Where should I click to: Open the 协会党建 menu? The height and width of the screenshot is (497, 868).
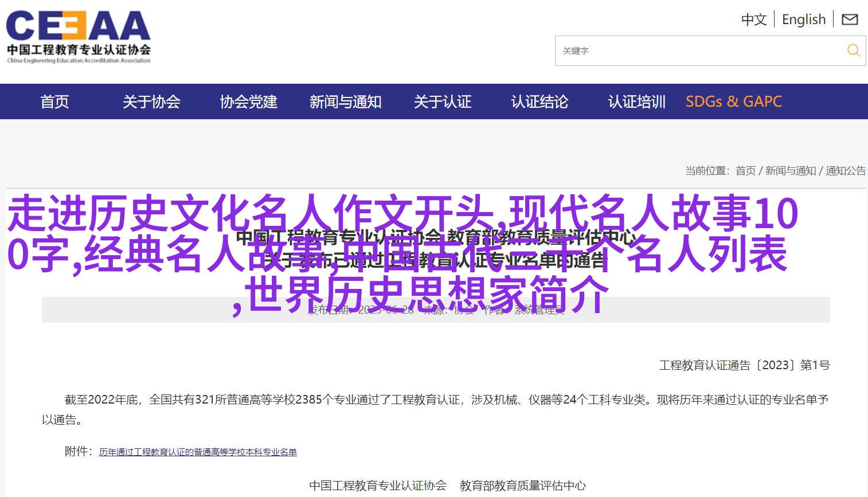click(248, 101)
